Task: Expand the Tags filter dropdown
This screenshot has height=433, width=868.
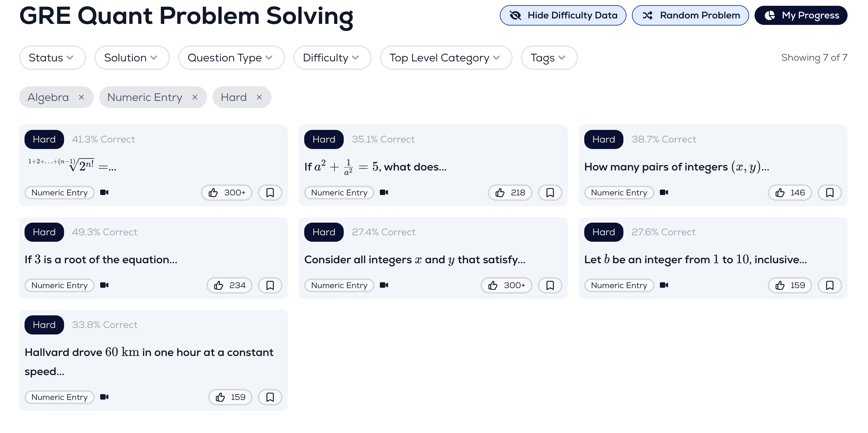Action: (549, 58)
